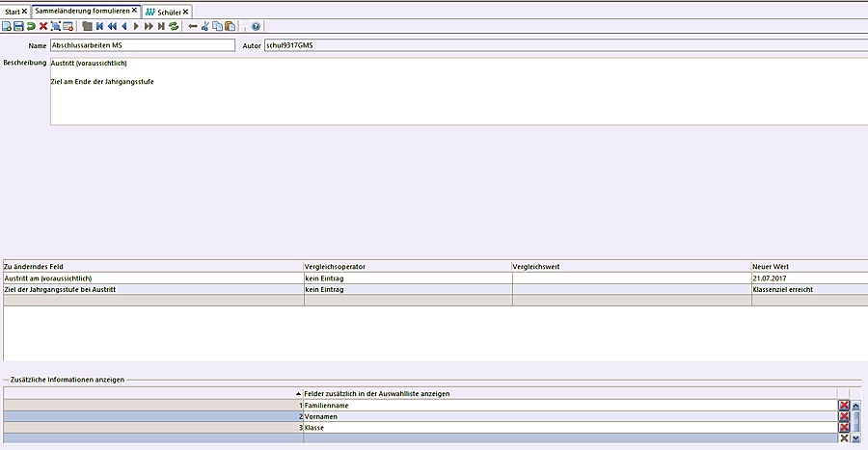Close the Sammeländerung formulieren tab
Image resolution: width=868 pixels, height=450 pixels.
pos(135,11)
